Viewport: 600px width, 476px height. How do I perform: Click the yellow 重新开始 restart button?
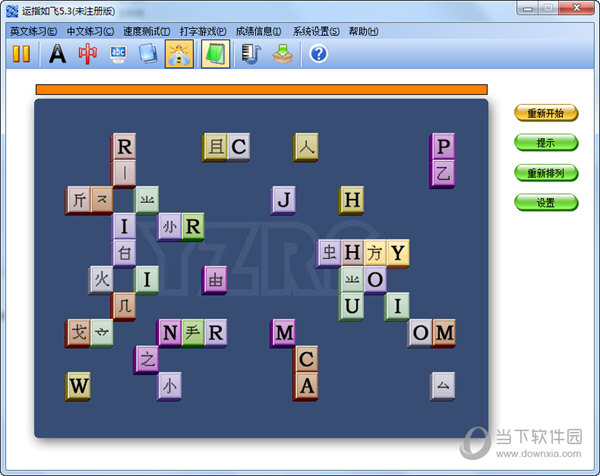coord(546,113)
